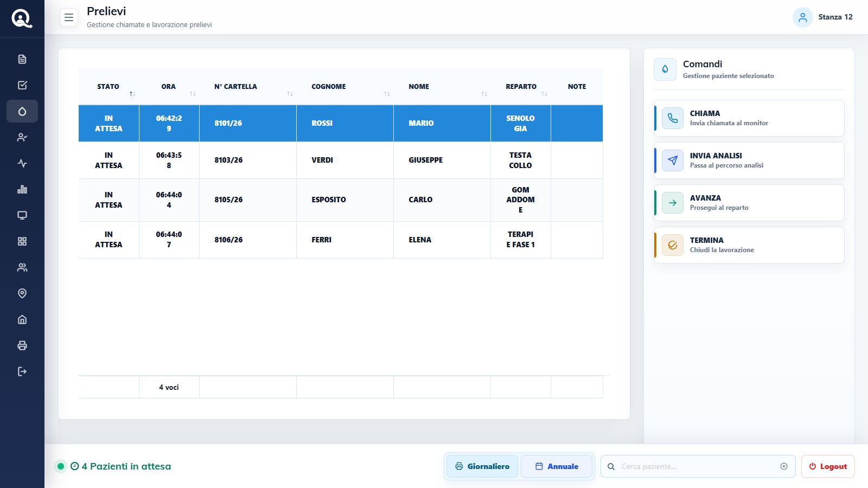Screen dimensions: 868x488
Task: Click TERMINA to close the processing
Action: pyautogui.click(x=749, y=245)
